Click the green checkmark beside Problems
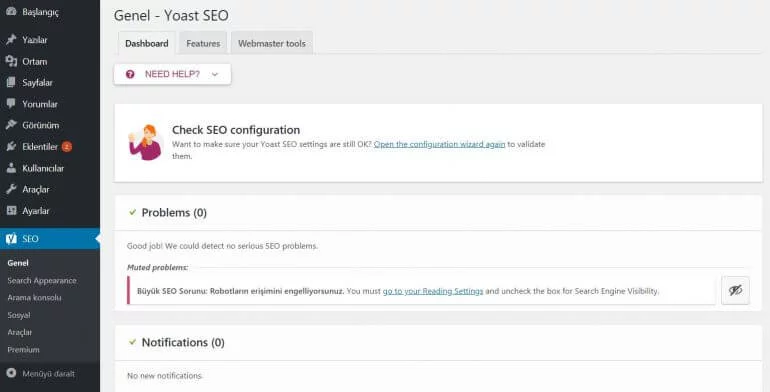The image size is (770, 392). point(132,212)
